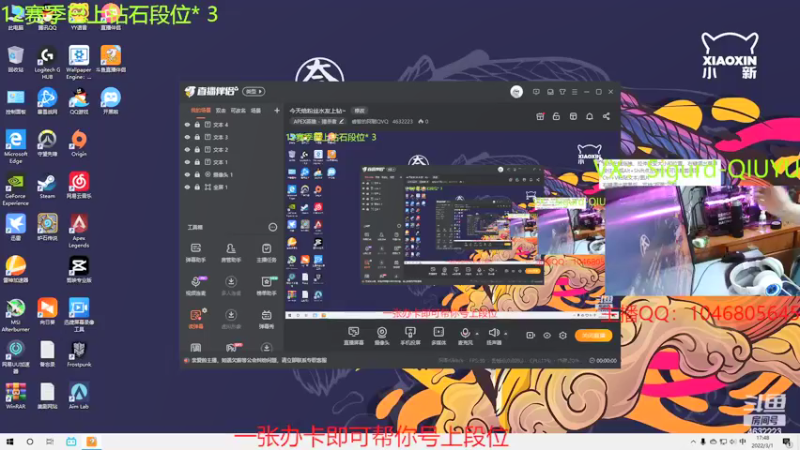800x450 pixels.
Task: Click the user avatar in the title bar
Action: tap(516, 92)
